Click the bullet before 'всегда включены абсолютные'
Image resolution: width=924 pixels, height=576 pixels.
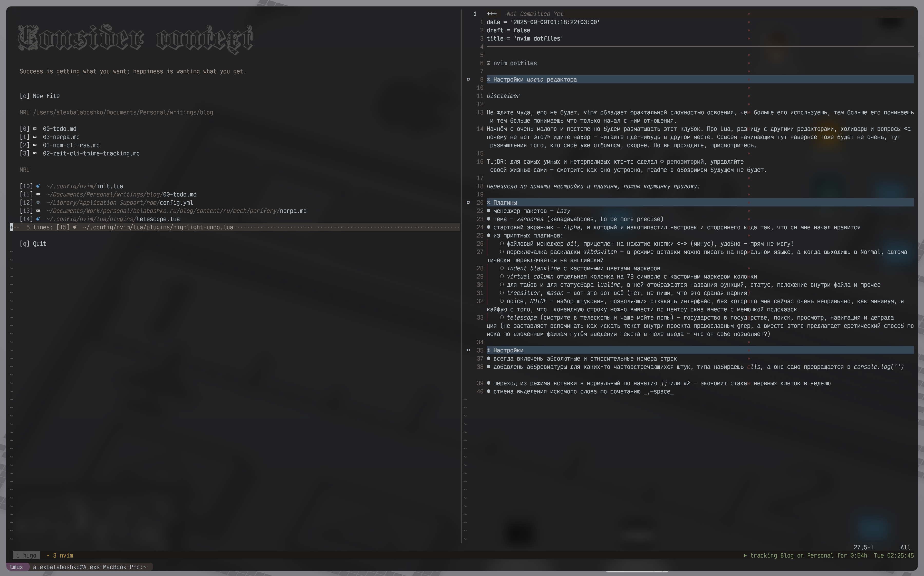pos(488,359)
